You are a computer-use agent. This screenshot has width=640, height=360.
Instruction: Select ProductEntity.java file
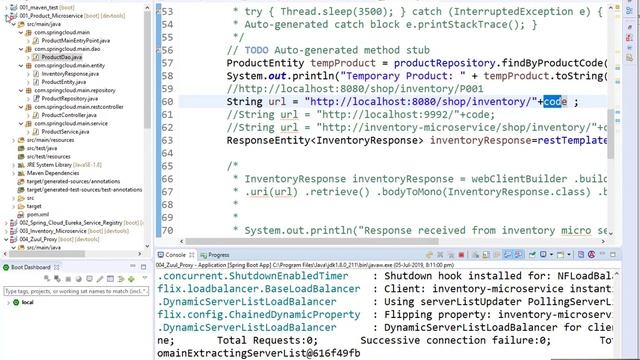(64, 82)
